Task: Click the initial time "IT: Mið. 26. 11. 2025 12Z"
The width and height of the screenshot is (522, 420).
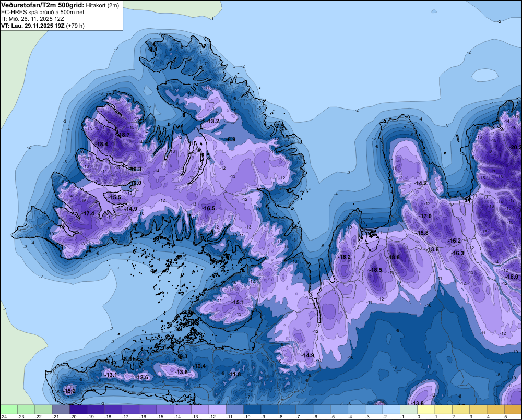Action: point(32,19)
